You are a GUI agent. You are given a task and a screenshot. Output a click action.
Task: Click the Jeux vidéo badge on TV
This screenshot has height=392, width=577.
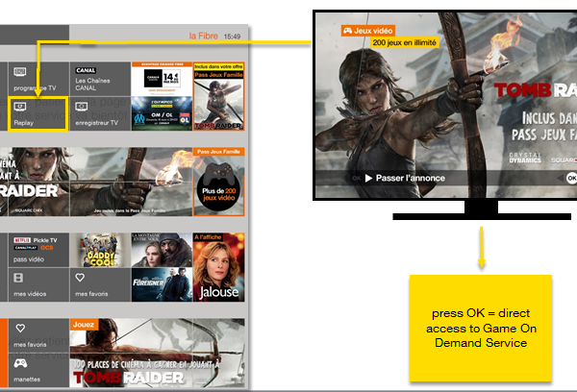click(x=368, y=31)
